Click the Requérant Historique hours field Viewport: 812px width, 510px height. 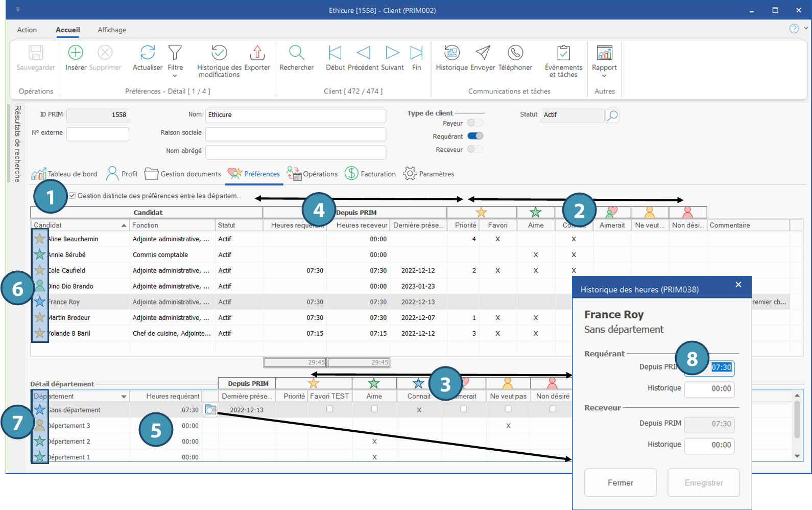(x=709, y=389)
